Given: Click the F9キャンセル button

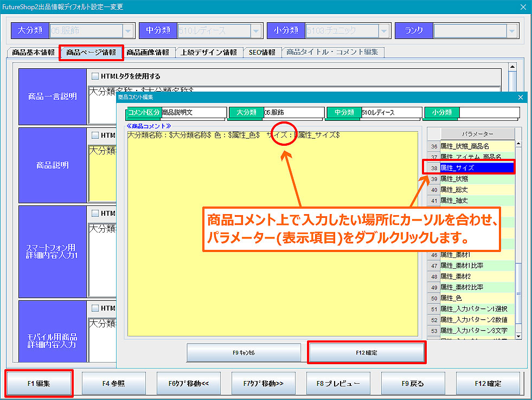Looking at the screenshot, I should pyautogui.click(x=243, y=352).
